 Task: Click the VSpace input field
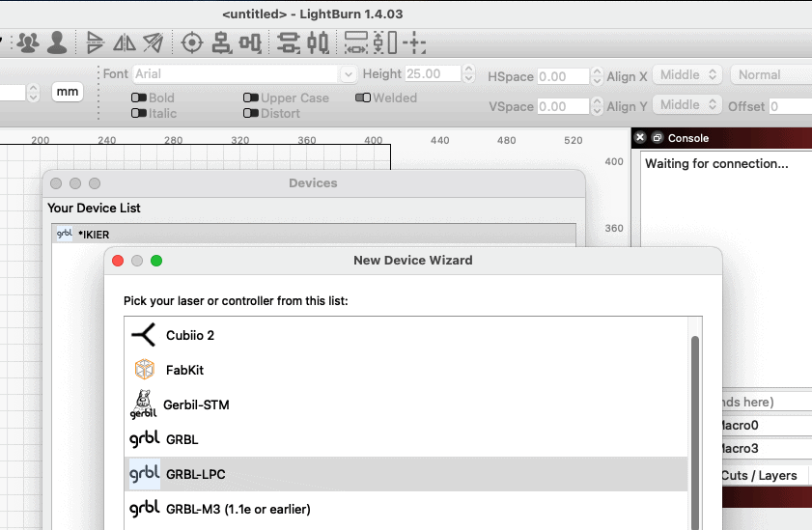point(563,106)
